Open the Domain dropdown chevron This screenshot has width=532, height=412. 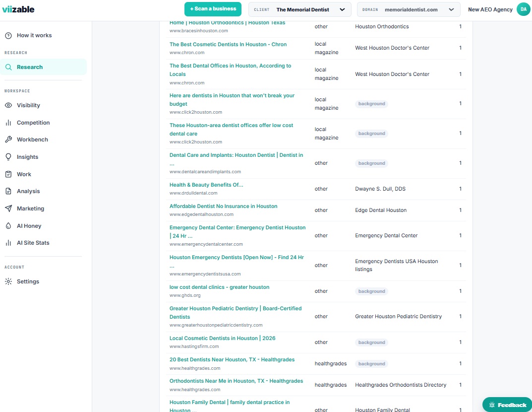pyautogui.click(x=451, y=9)
